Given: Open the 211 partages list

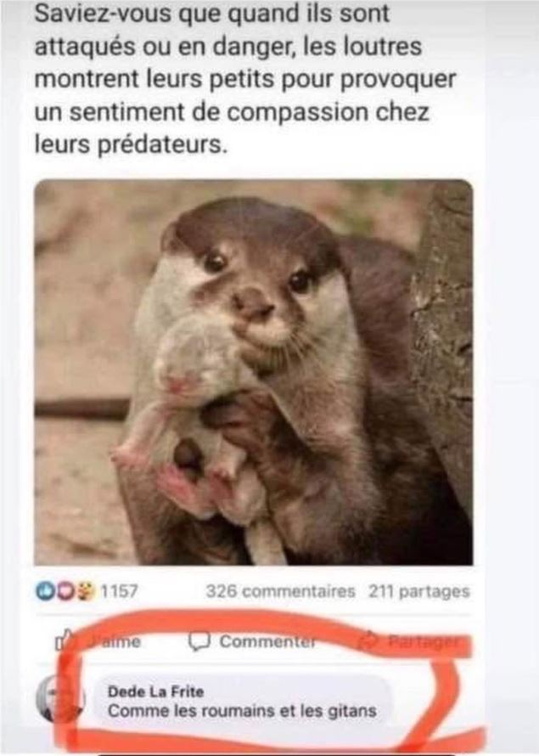Looking at the screenshot, I should (418, 591).
